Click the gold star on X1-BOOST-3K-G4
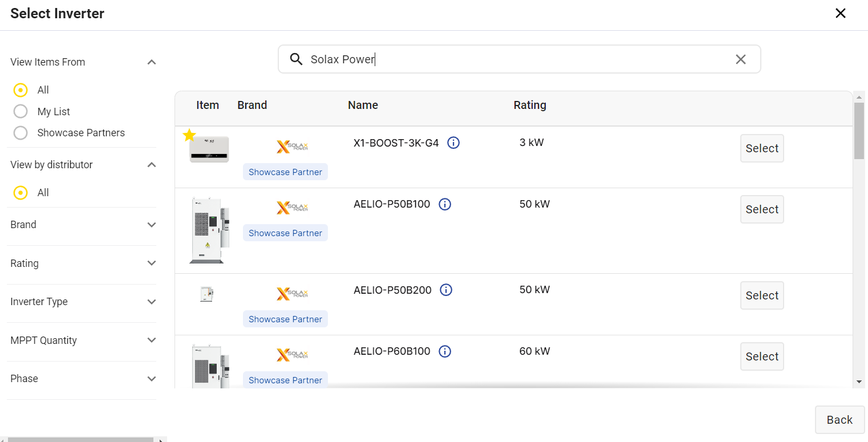The image size is (868, 442). point(189,135)
